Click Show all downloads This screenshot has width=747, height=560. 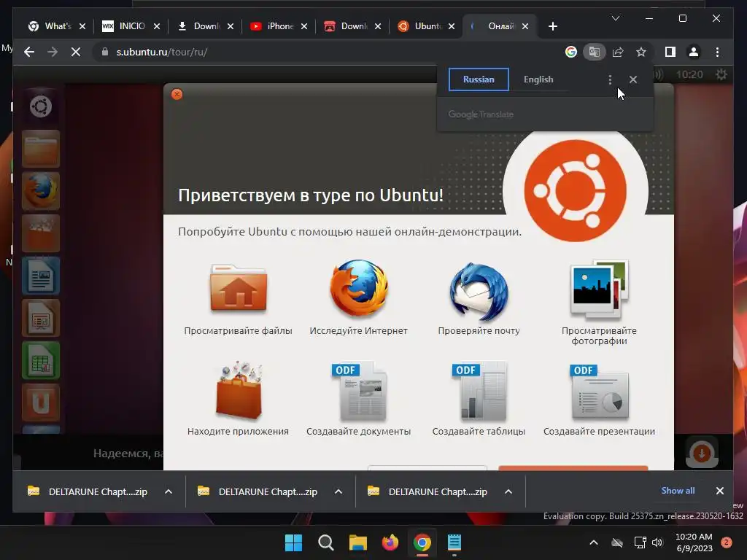tap(678, 491)
